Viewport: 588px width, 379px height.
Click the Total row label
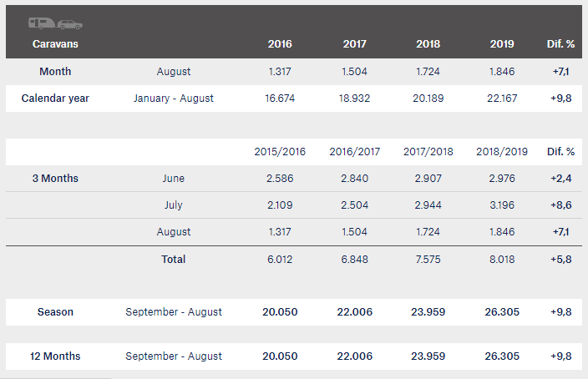click(x=173, y=259)
